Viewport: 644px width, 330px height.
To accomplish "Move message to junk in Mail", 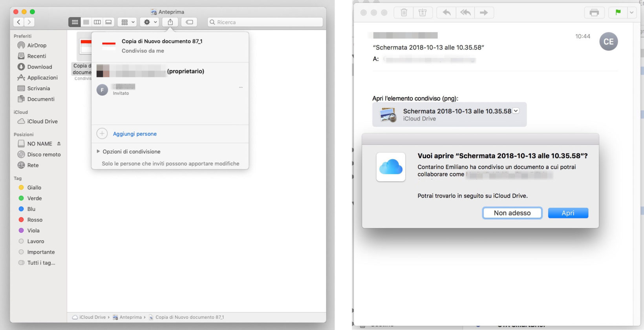I will point(423,13).
